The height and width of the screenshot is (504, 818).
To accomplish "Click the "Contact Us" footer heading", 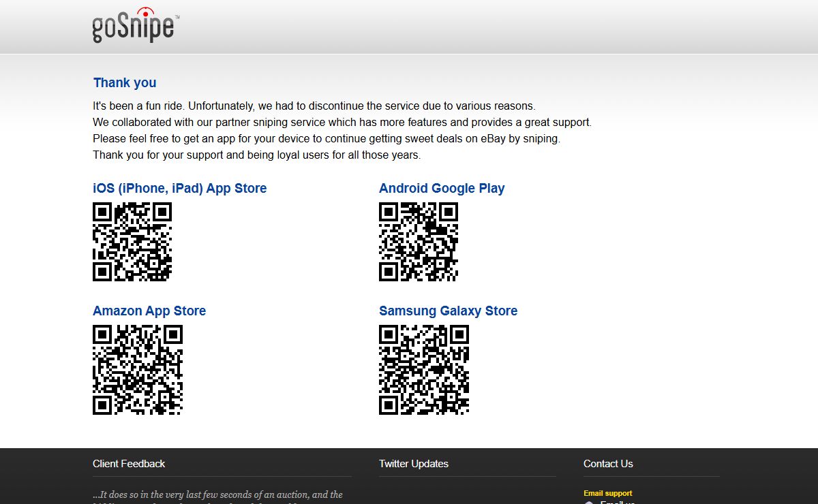I will (x=608, y=464).
